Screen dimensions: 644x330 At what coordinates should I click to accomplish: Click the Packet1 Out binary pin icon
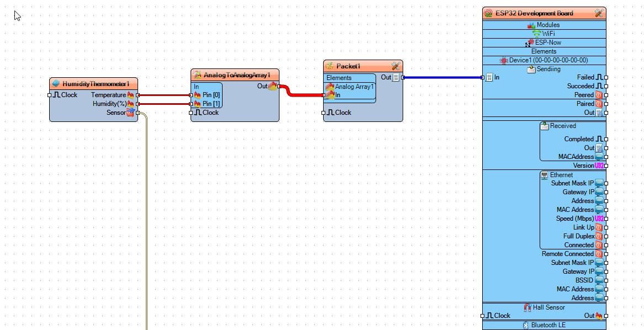[x=396, y=78]
